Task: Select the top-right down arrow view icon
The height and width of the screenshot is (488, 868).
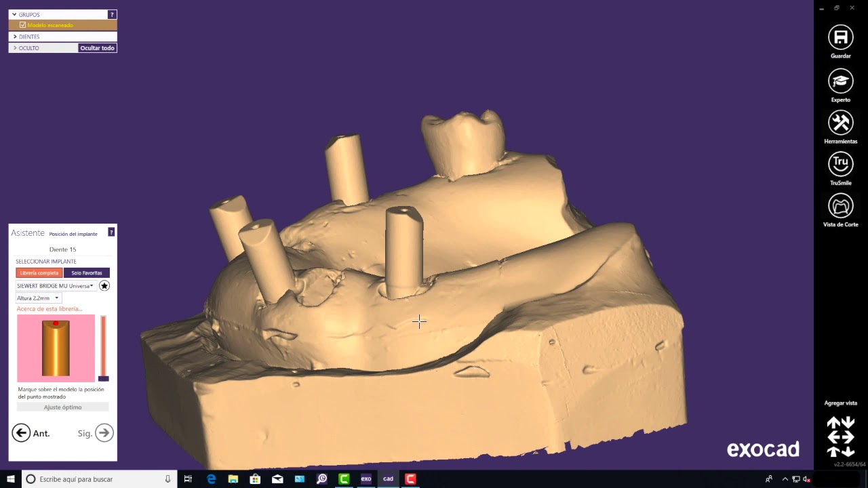Action: [x=848, y=423]
